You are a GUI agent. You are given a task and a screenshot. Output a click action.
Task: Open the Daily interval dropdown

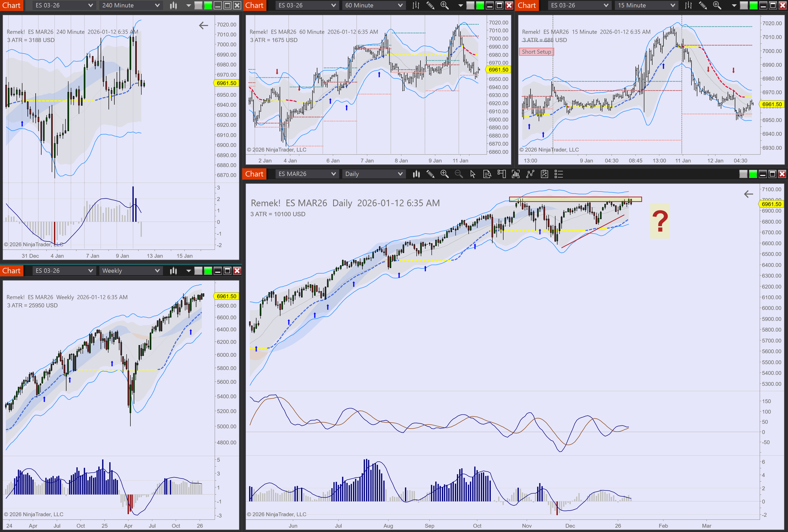pos(373,174)
